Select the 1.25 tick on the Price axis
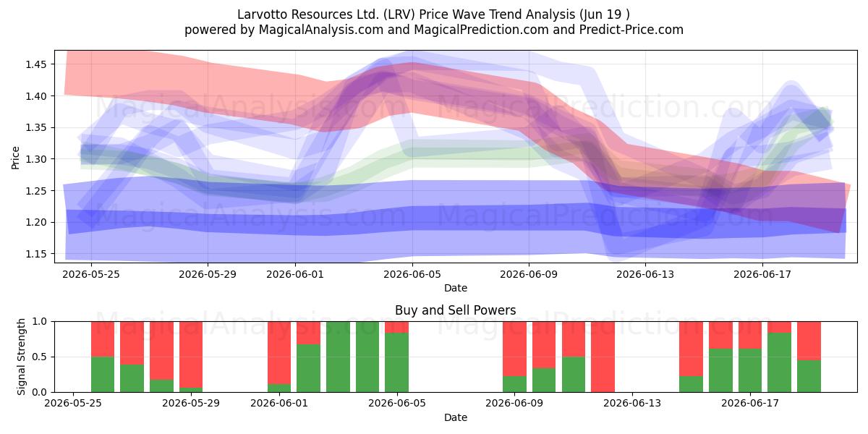Image resolution: width=868 pixels, height=434 pixels. click(x=35, y=191)
